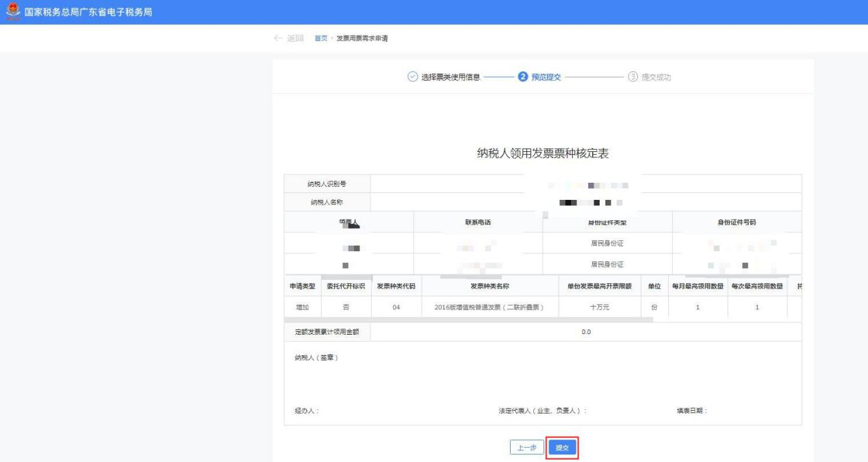Click the 申请类型 column header
Image resolution: width=868 pixels, height=462 pixels.
click(301, 285)
